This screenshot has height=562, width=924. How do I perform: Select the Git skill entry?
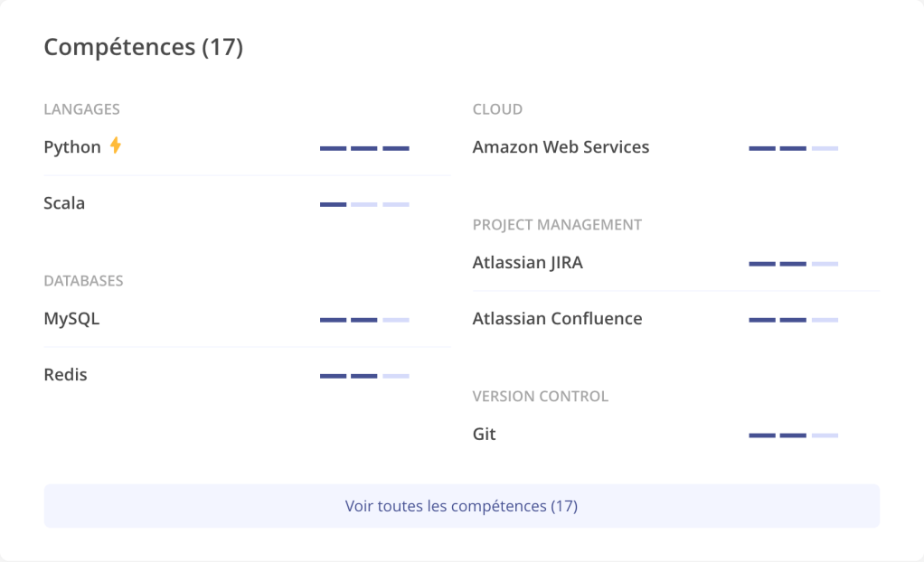click(x=484, y=435)
